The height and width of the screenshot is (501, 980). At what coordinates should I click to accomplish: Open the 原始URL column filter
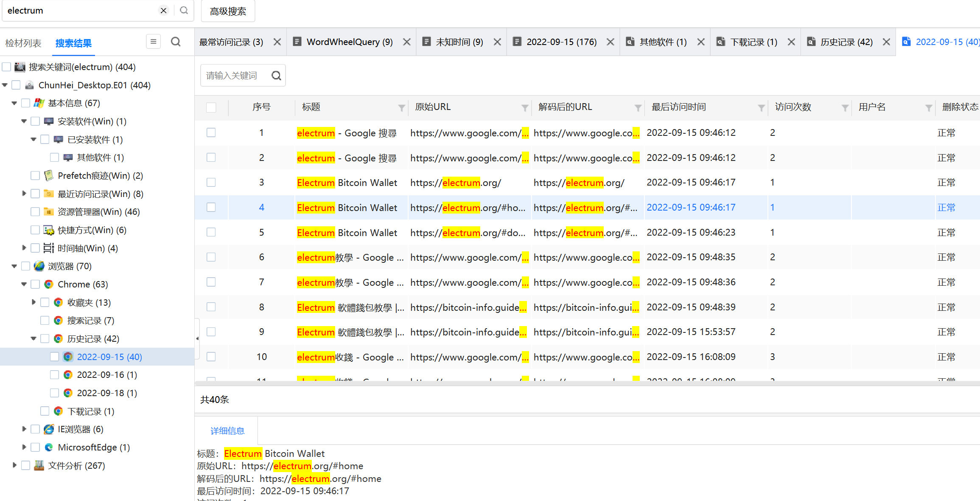[525, 108]
